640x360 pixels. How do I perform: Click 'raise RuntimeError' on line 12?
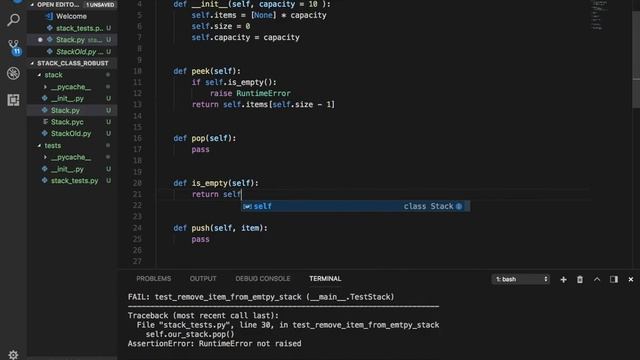pos(250,93)
